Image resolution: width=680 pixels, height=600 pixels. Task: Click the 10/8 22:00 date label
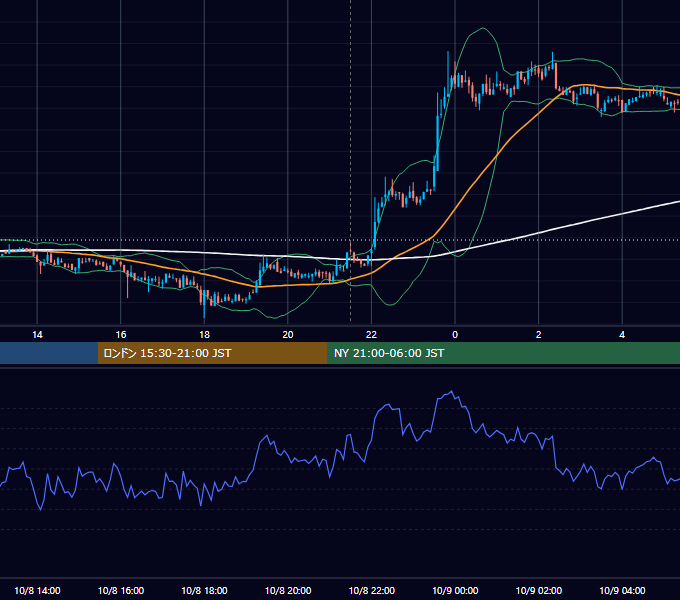(x=372, y=590)
